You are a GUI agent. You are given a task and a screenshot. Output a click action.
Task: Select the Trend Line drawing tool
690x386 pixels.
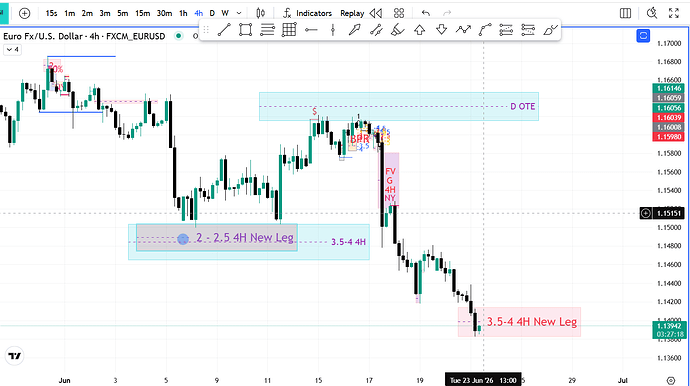pyautogui.click(x=224, y=30)
